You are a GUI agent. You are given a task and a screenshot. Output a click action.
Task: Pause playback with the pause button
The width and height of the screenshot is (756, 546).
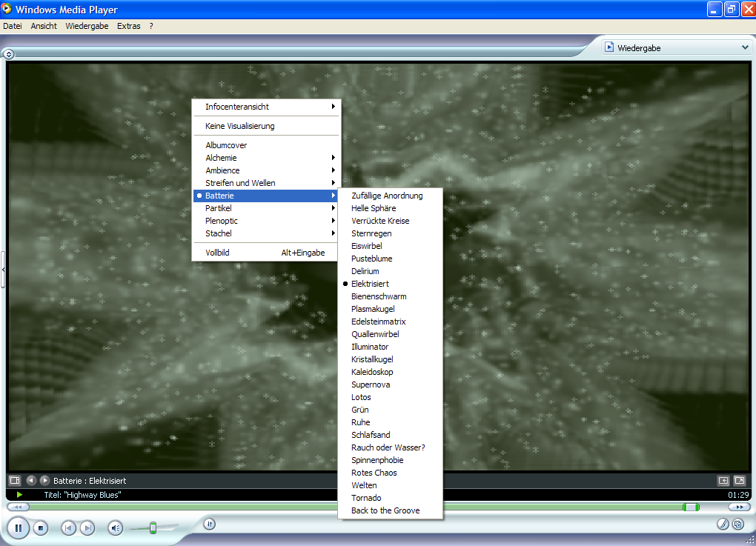point(19,528)
